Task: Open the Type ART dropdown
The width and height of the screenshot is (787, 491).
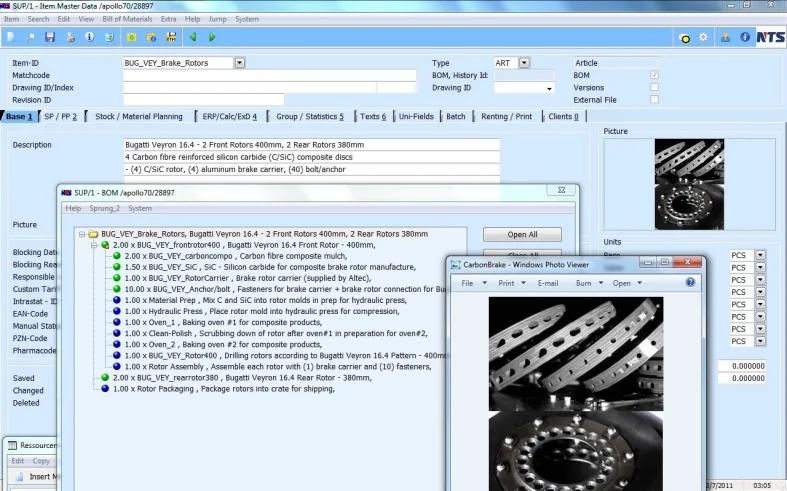Action: tap(524, 63)
